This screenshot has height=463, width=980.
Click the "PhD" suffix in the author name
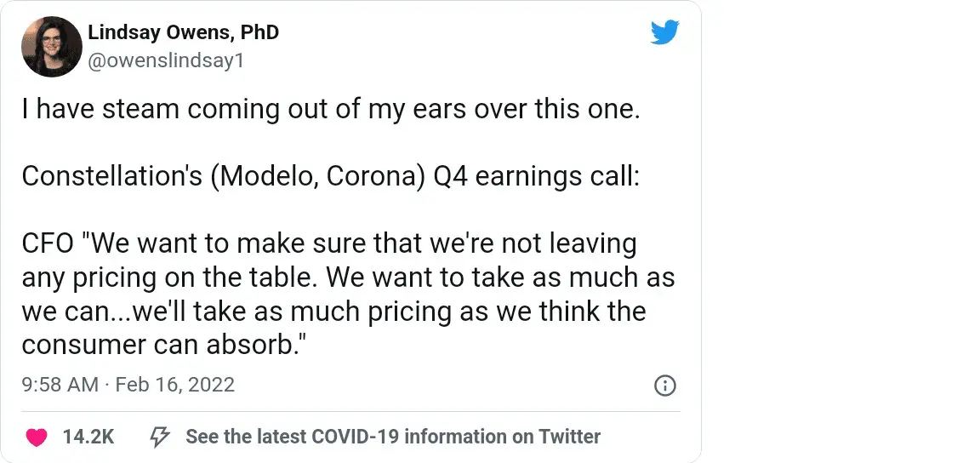pos(258,33)
